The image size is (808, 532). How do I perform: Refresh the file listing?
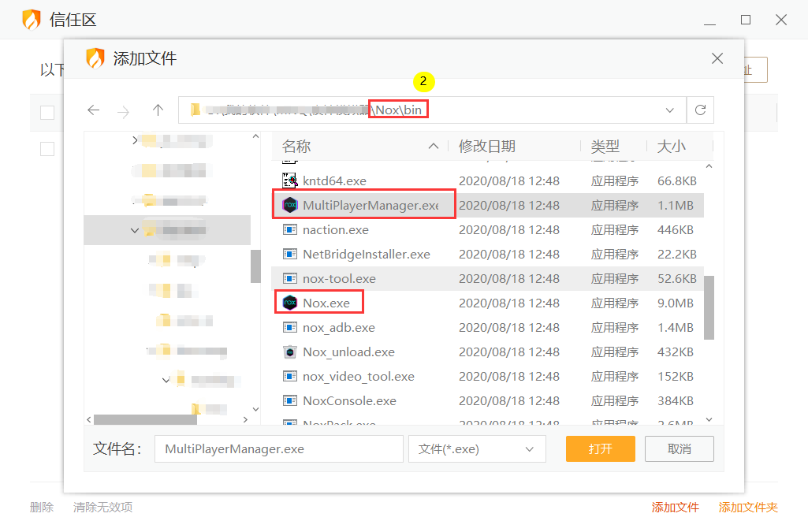pos(700,110)
